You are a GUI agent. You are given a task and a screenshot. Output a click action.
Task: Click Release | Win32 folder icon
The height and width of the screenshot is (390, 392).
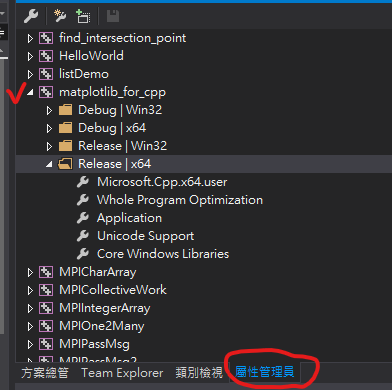point(65,146)
